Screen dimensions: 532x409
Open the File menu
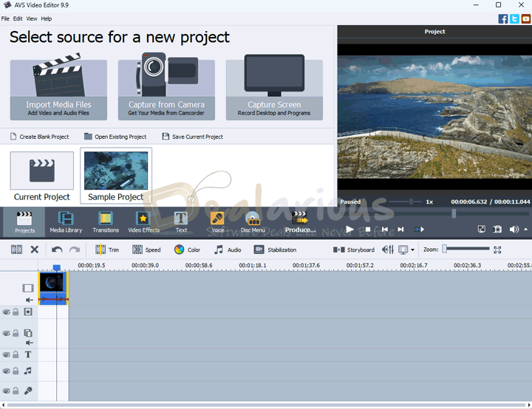pyautogui.click(x=5, y=18)
